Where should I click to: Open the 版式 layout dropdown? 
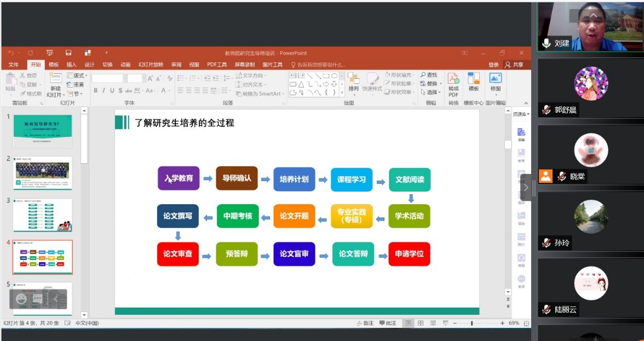coord(77,76)
